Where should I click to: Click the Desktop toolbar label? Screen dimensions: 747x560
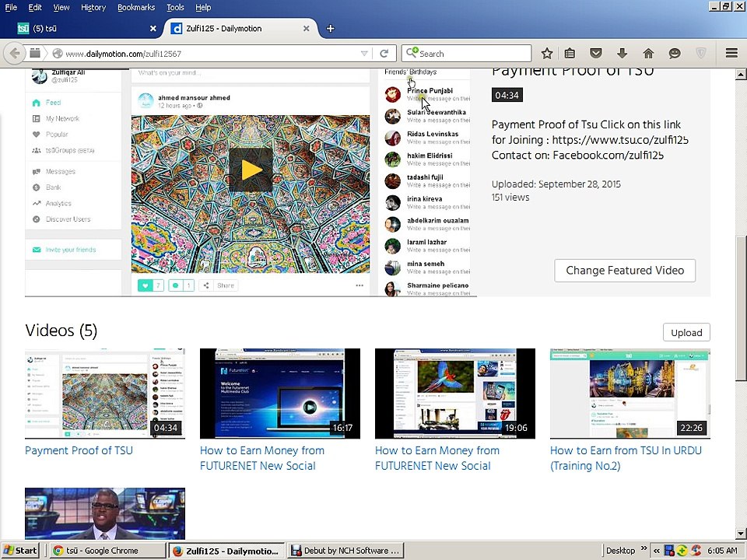click(620, 551)
